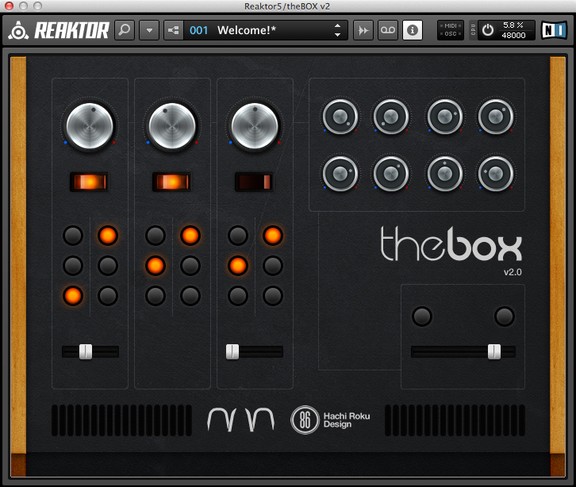The height and width of the screenshot is (487, 576).
Task: Click the structure tree icon beside 001
Action: (x=173, y=30)
